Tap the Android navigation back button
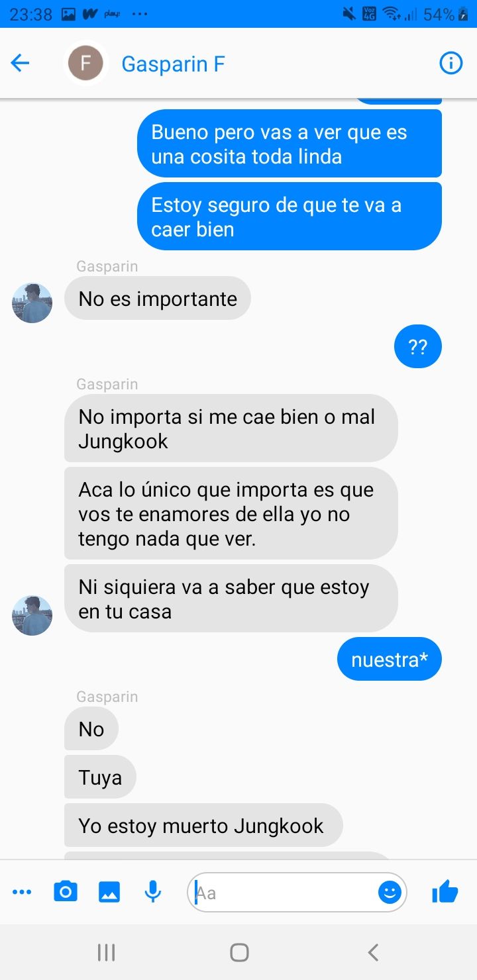Screen dimensions: 477x980 coord(373,952)
